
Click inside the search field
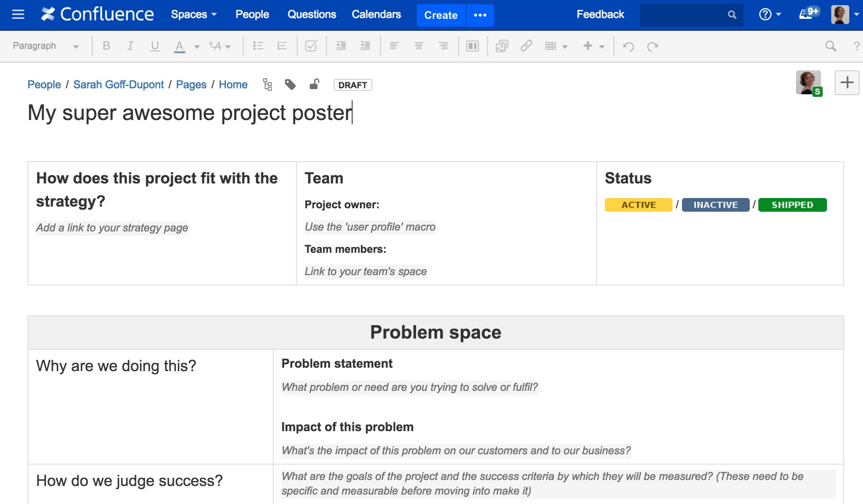pos(686,15)
